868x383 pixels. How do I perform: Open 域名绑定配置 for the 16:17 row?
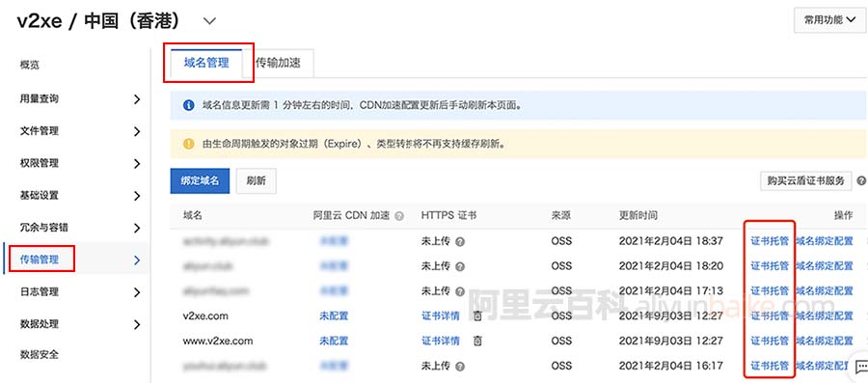click(x=823, y=366)
